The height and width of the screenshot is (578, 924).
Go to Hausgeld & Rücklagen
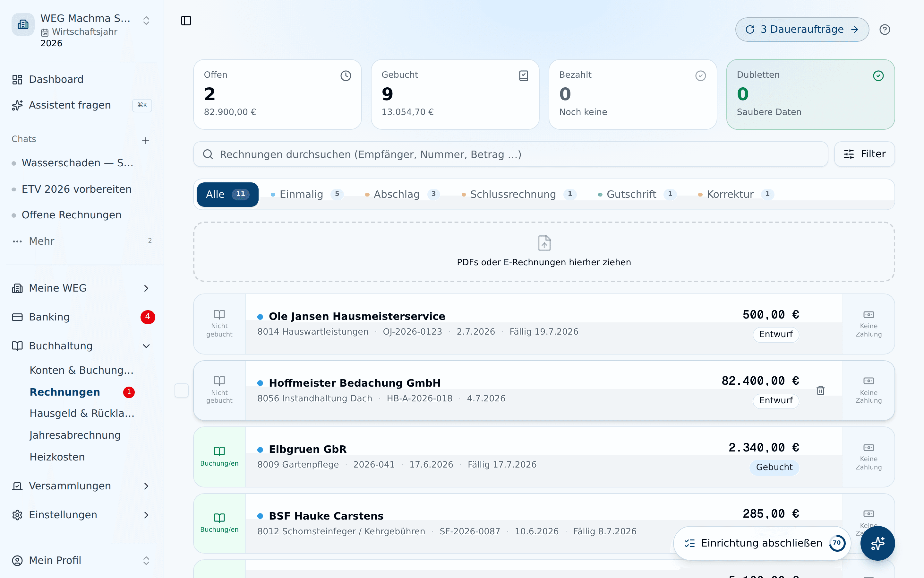point(82,413)
